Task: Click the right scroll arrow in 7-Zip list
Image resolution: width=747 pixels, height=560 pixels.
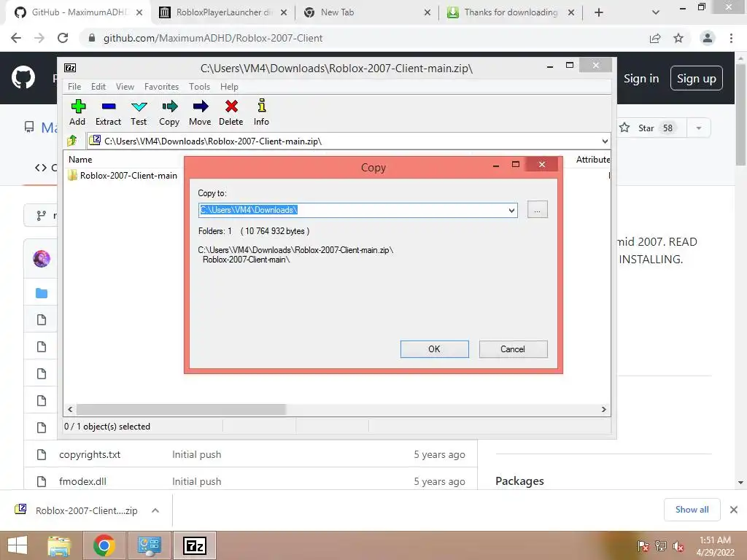Action: pos(603,409)
